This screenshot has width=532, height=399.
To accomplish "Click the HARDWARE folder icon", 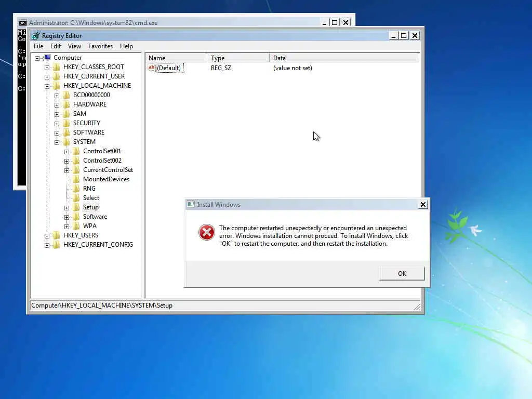I will [66, 104].
